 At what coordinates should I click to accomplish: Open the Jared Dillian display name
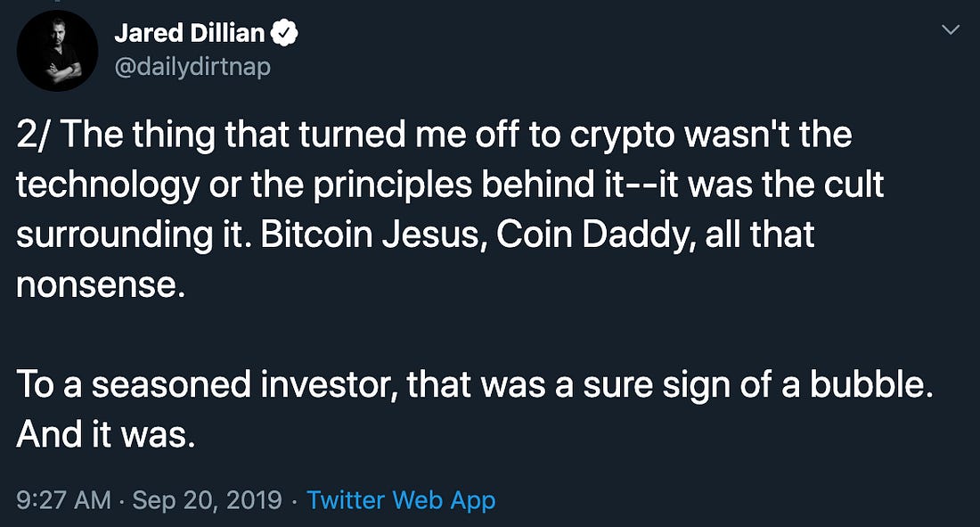click(x=190, y=33)
